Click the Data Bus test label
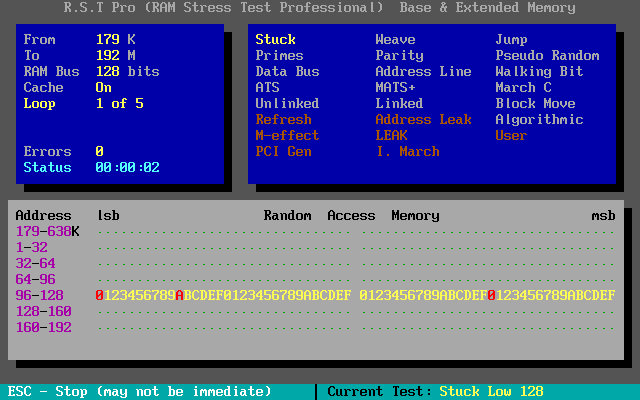640x400 pixels. pyautogui.click(x=287, y=71)
